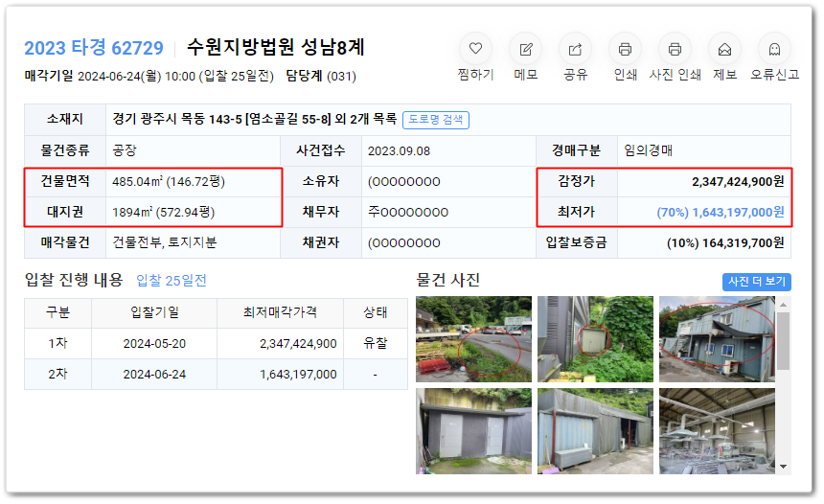Click the photo scrollbar down arrow
The image size is (824, 504).
783,467
